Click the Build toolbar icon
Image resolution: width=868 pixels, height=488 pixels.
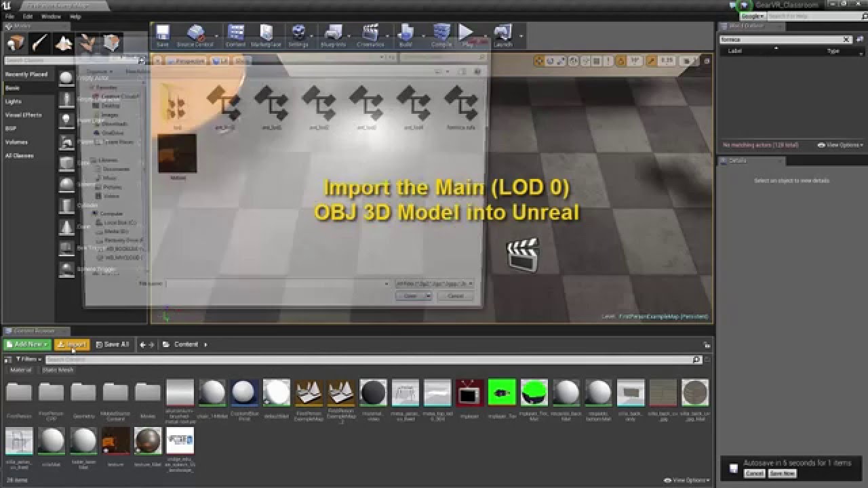pos(406,35)
